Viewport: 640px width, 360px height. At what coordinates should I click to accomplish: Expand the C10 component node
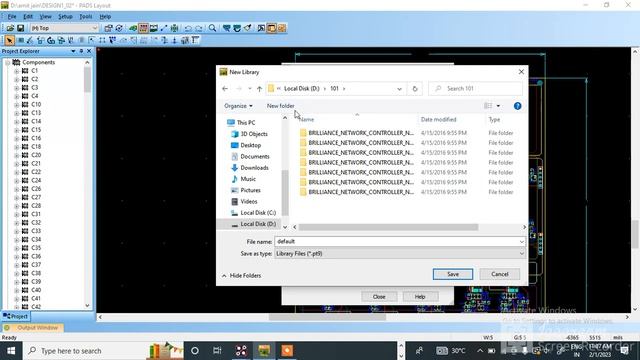pos(16,105)
